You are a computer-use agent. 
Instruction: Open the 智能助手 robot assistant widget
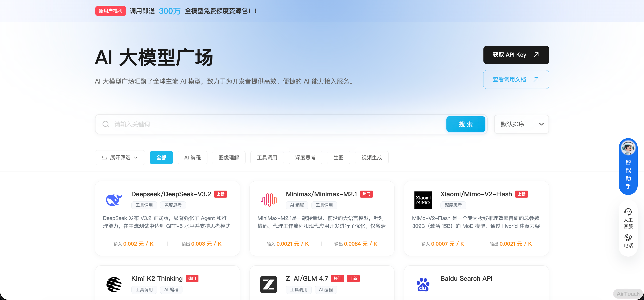(x=628, y=166)
